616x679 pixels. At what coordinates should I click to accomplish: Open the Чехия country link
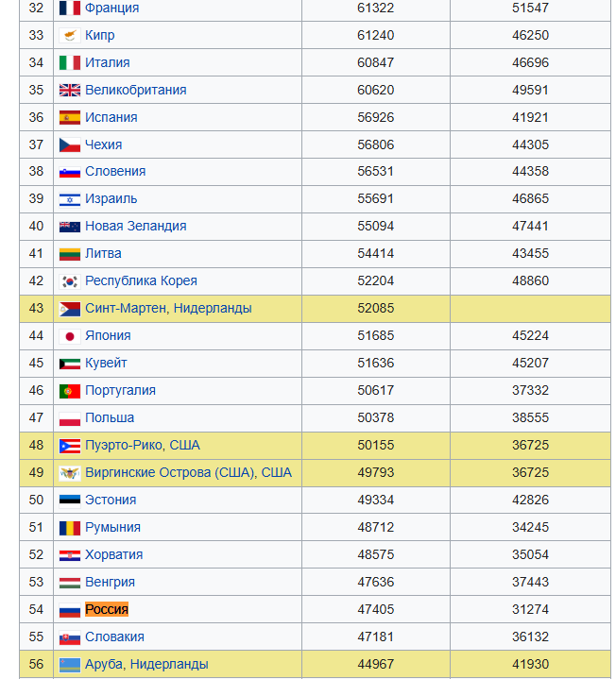[x=104, y=144]
